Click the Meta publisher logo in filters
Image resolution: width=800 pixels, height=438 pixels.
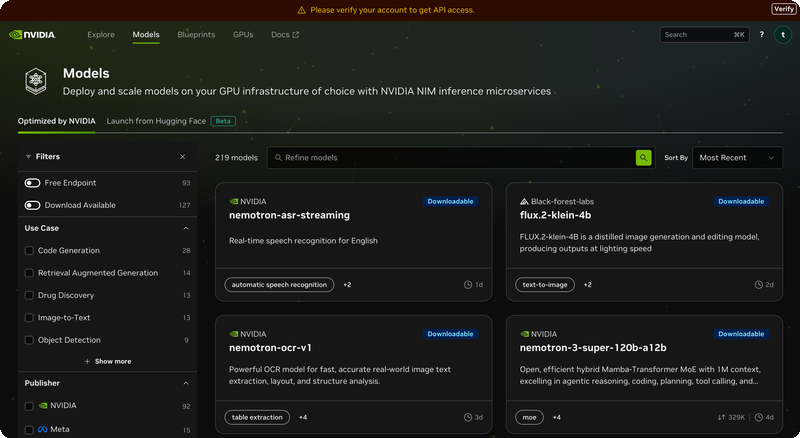[x=43, y=429]
